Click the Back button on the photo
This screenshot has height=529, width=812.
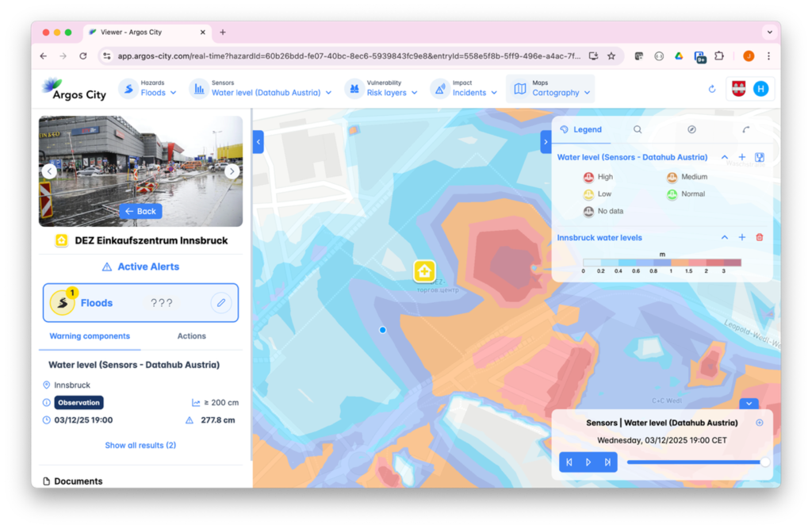pos(140,212)
